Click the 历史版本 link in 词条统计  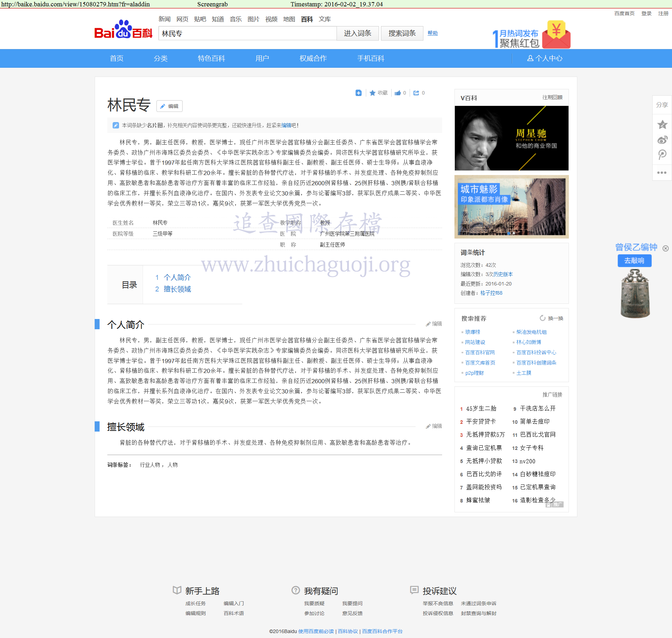click(x=503, y=274)
